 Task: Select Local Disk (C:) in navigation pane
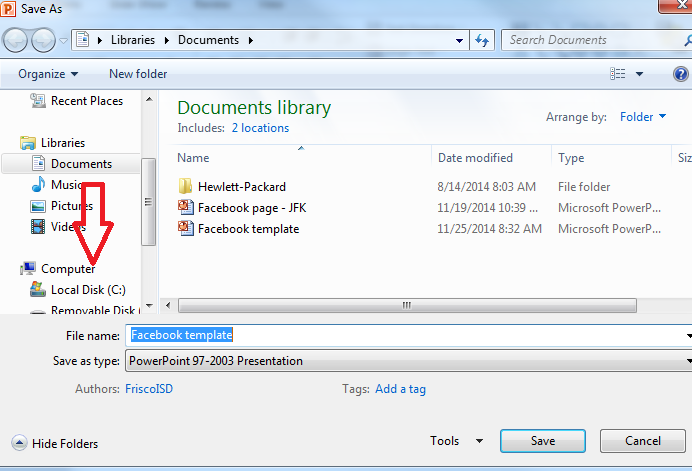(x=88, y=290)
